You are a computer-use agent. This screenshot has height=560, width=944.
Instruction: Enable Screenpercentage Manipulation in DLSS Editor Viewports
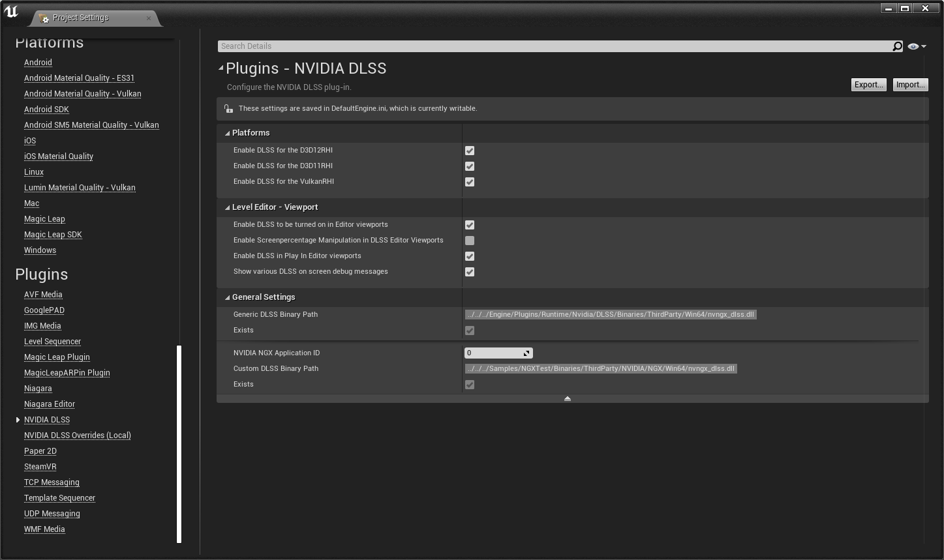click(x=470, y=241)
